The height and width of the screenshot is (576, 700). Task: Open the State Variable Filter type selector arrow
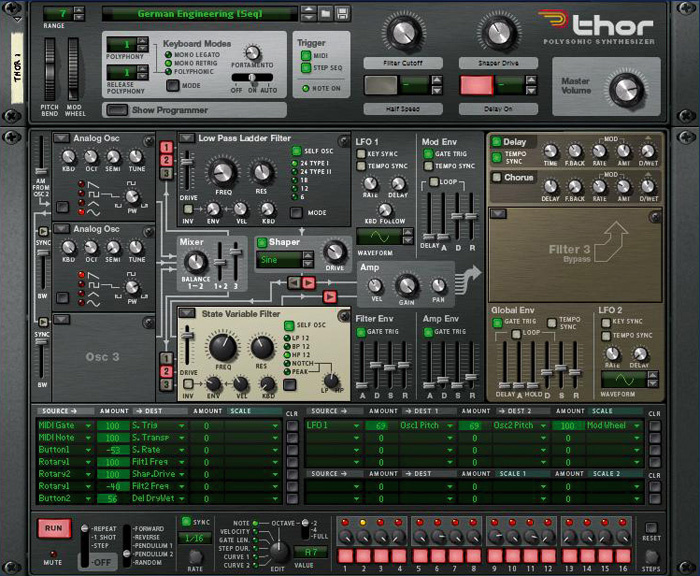coord(187,313)
